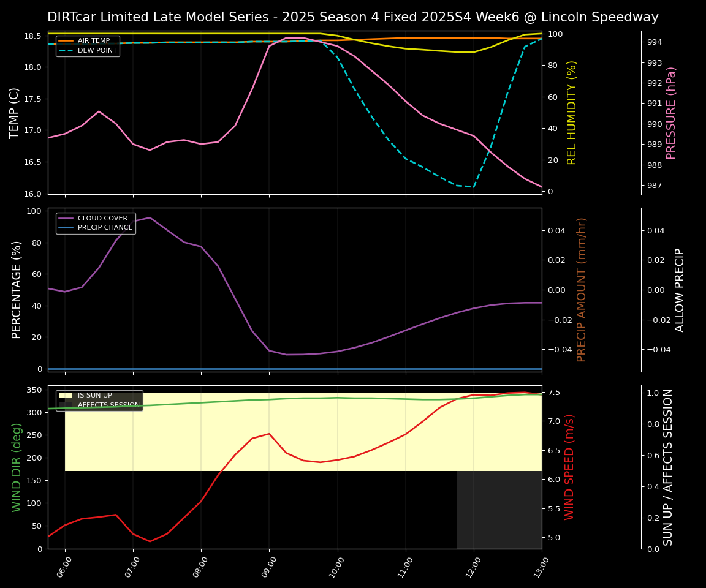This screenshot has height=588, width=706.
Task: Click the TEMP (C) axis label
Action: [15, 113]
